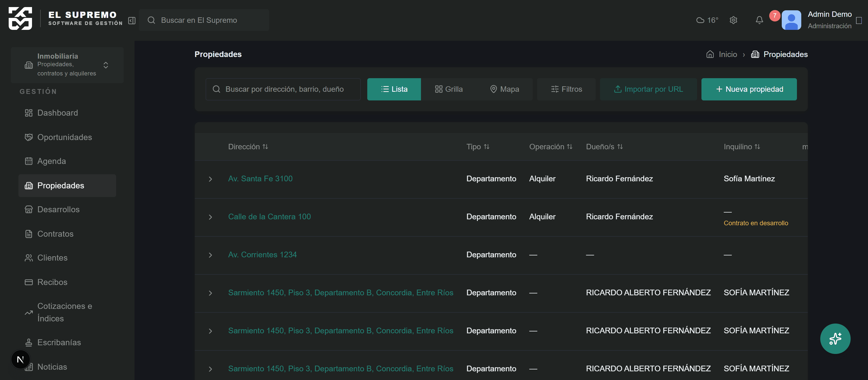This screenshot has width=868, height=380.
Task: Open Noticias in the sidebar
Action: (x=67, y=366)
